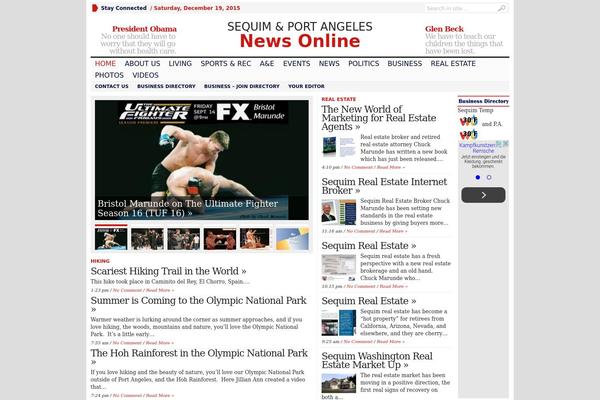Viewport: 600px width, 400px height.
Task: Click the Business Directory sidebar heading
Action: tap(483, 101)
